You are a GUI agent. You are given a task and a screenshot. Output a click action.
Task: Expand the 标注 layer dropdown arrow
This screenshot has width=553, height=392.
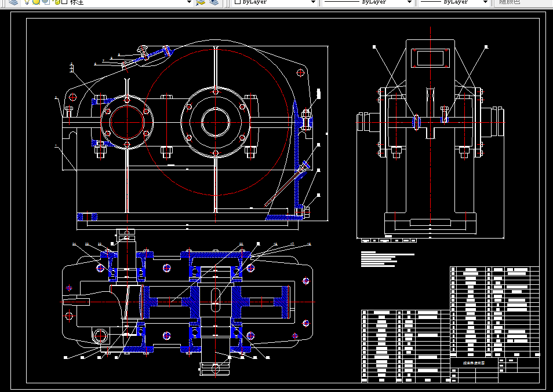189,2
